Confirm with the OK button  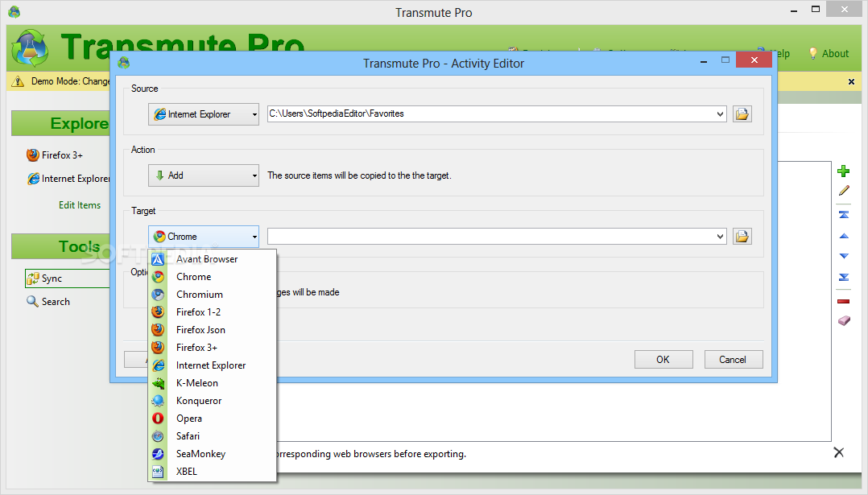click(663, 360)
